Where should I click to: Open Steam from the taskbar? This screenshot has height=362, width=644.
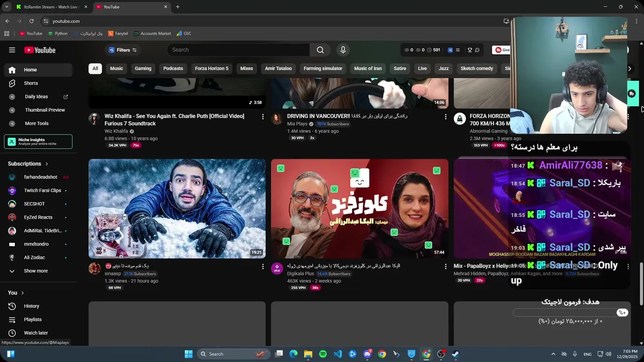[456, 354]
